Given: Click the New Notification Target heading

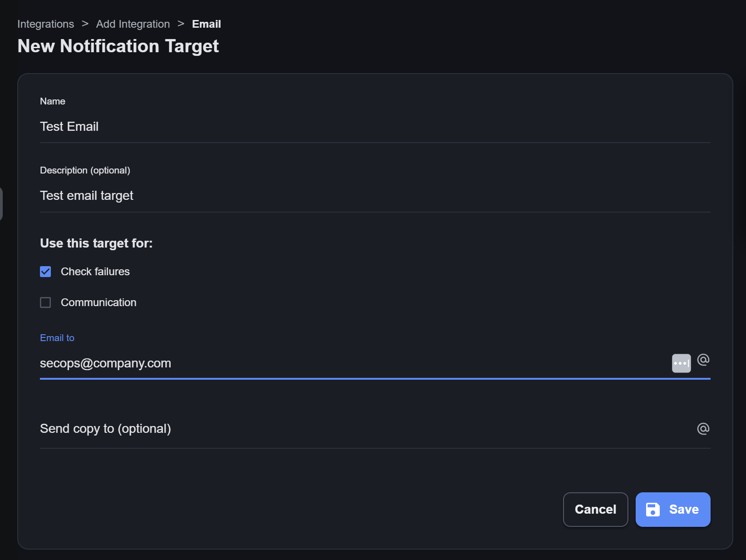Looking at the screenshot, I should (x=118, y=46).
